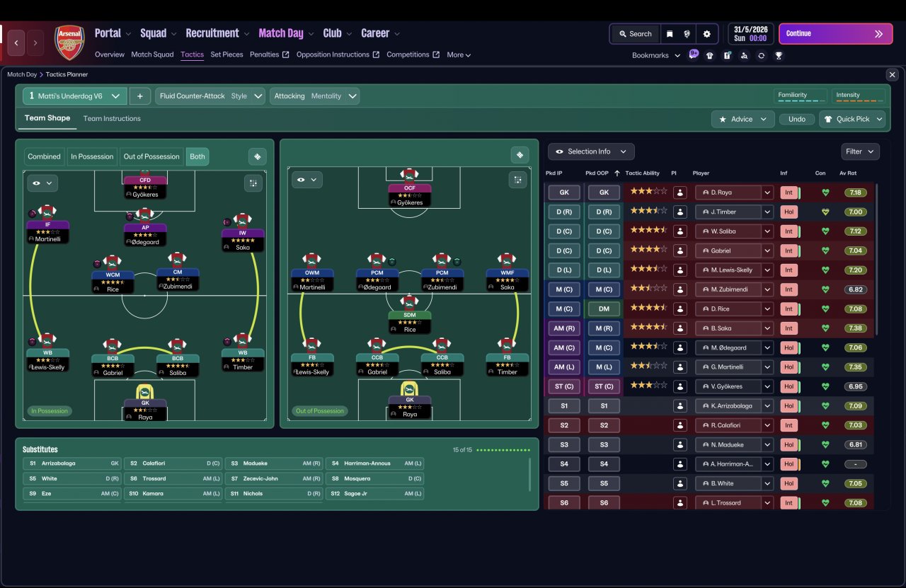Toggle eye visibility on In Possession pitch

[42, 183]
